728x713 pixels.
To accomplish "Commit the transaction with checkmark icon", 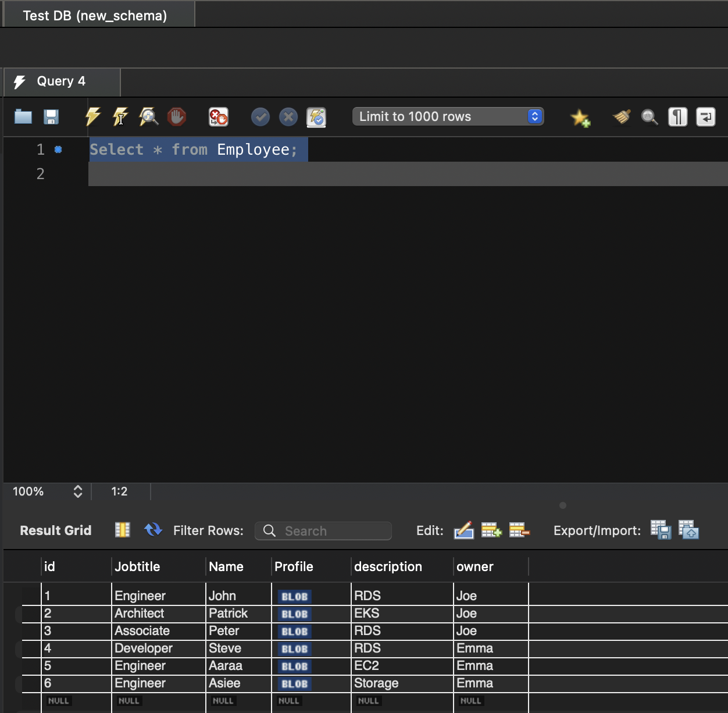I will [260, 117].
